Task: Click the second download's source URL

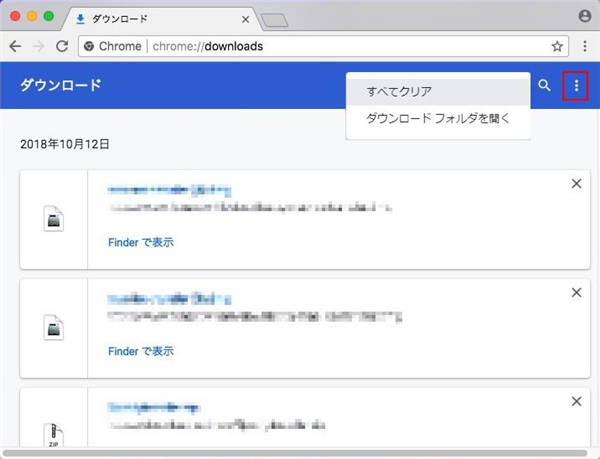Action: [255, 317]
